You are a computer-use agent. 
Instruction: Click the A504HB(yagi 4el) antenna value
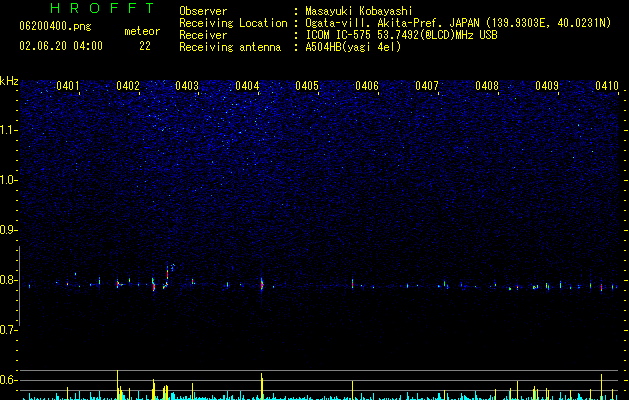[x=353, y=47]
